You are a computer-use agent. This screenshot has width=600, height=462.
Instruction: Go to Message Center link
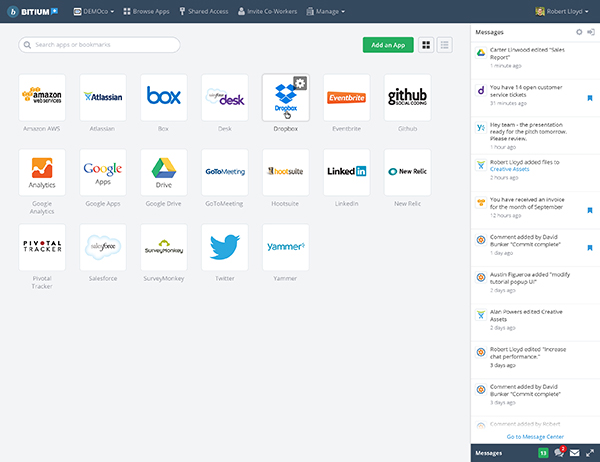[535, 437]
